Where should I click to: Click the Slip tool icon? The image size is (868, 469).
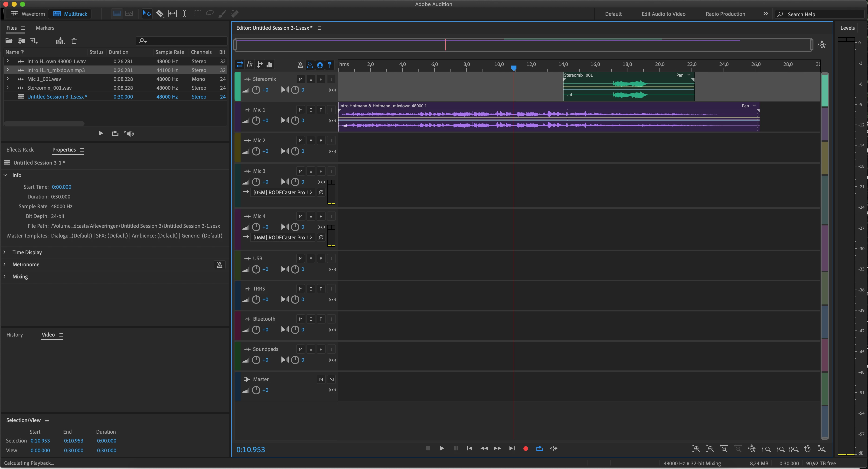tap(172, 13)
